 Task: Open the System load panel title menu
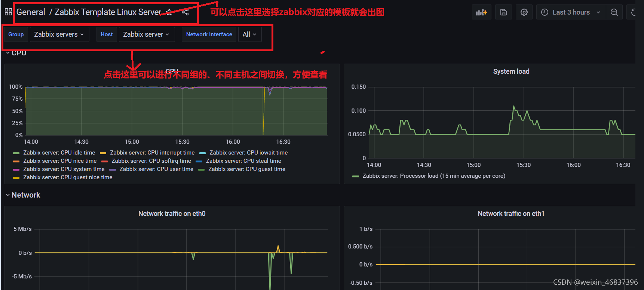[x=511, y=71]
